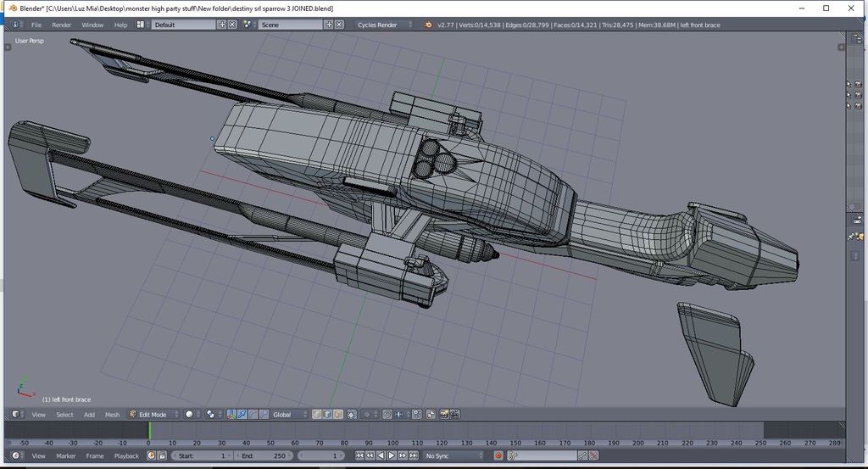This screenshot has height=469, width=868.
Task: Switch to face select mode
Action: pyautogui.click(x=338, y=415)
